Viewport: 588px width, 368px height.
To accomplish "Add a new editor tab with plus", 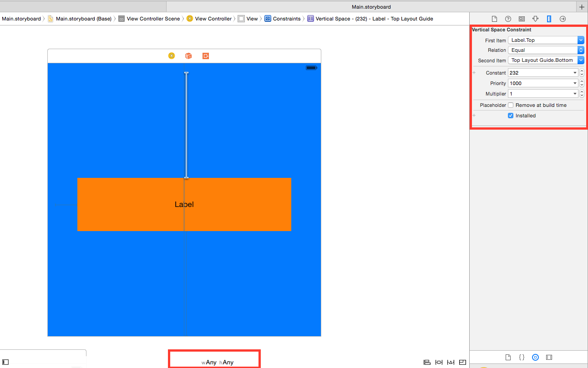I will point(582,7).
